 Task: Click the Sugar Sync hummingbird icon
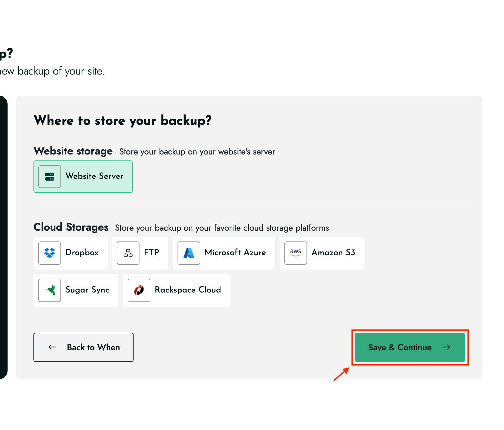tap(50, 290)
